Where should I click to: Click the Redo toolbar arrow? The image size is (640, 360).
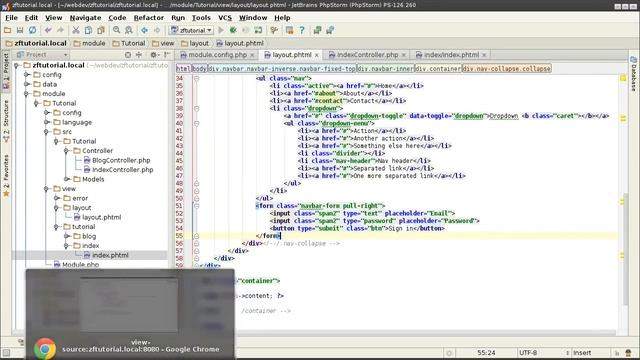pyautogui.click(x=60, y=30)
